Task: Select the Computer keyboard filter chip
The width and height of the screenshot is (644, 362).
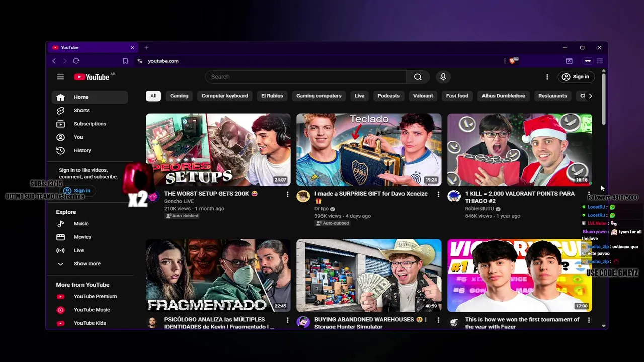Action: pyautogui.click(x=225, y=96)
